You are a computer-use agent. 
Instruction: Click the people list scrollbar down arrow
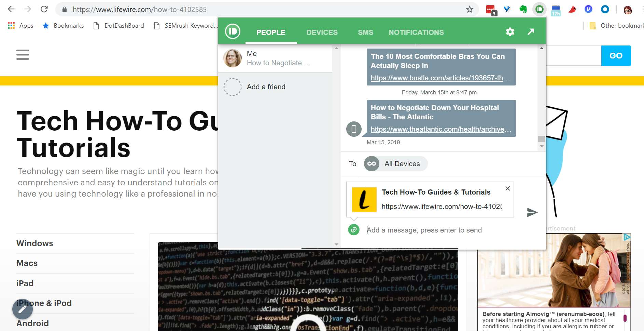(x=336, y=244)
